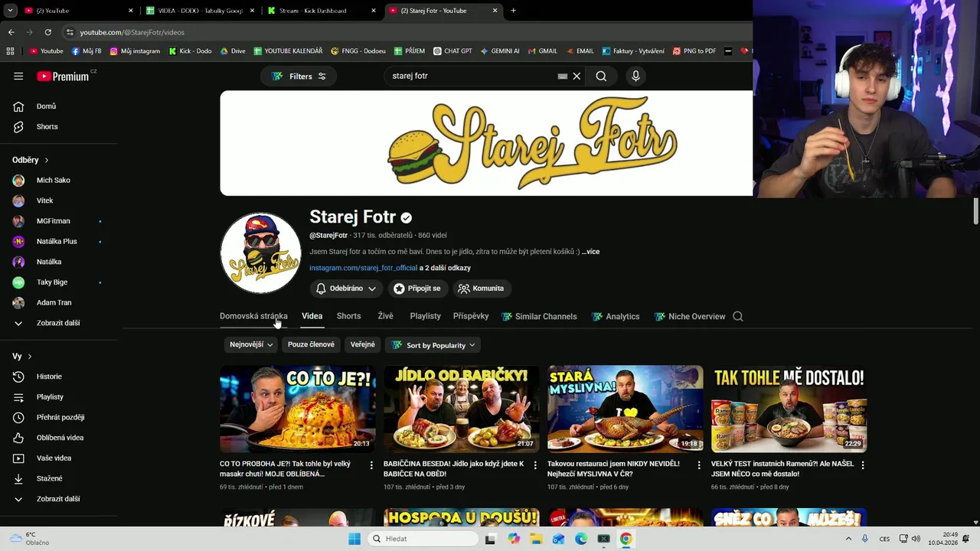Open CHAT GPT bookmark
The height and width of the screenshot is (551, 980).
[452, 51]
